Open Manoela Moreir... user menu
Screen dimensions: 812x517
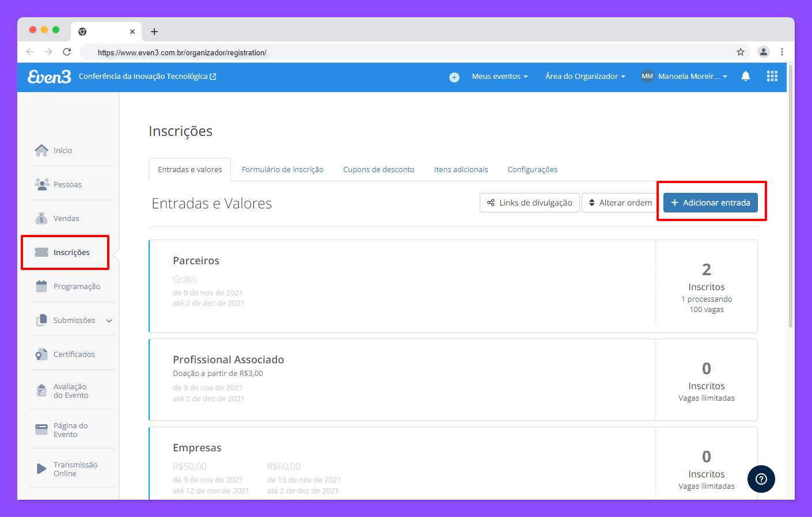point(684,76)
